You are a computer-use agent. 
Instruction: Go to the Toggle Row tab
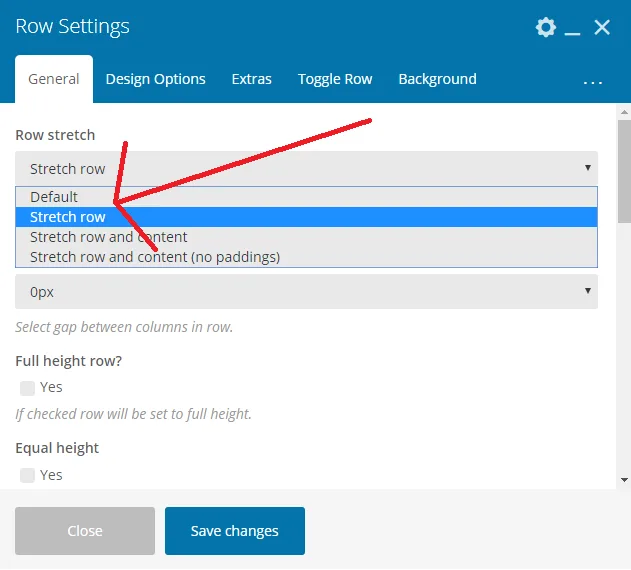point(335,79)
